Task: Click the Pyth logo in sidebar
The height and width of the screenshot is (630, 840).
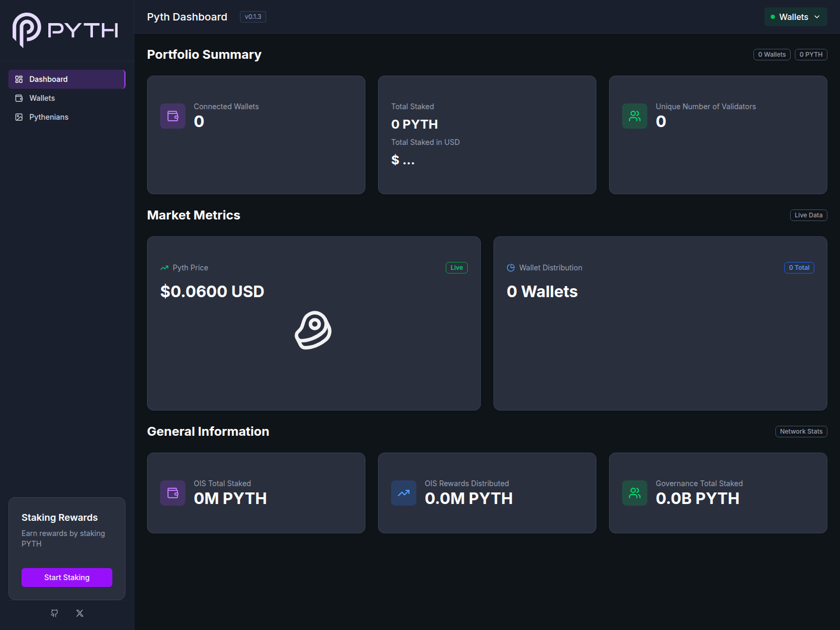Action: pyautogui.click(x=65, y=30)
